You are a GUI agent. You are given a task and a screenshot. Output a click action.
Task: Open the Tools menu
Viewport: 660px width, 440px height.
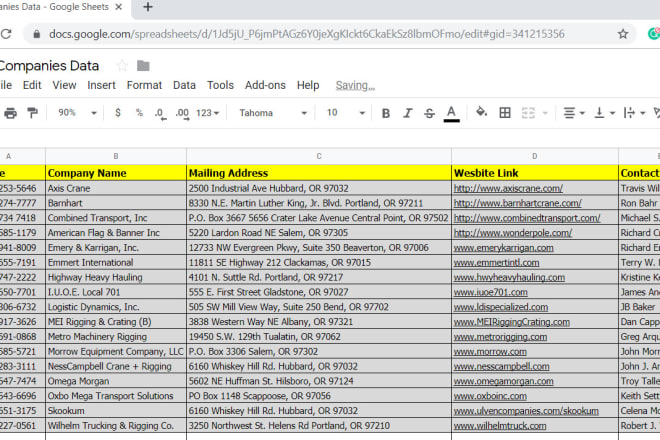tap(220, 85)
